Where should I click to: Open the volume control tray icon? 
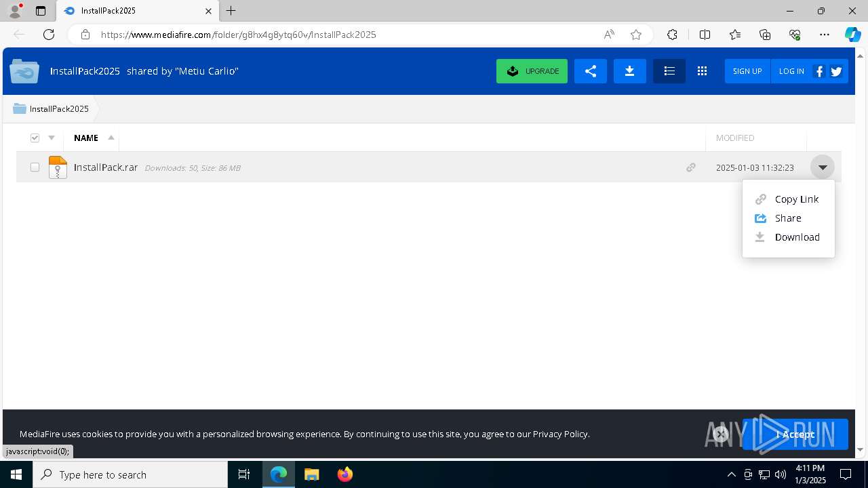point(781,474)
